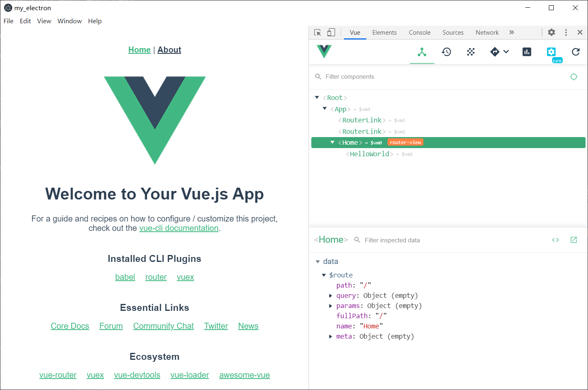Switch to the Console tab

tap(420, 33)
